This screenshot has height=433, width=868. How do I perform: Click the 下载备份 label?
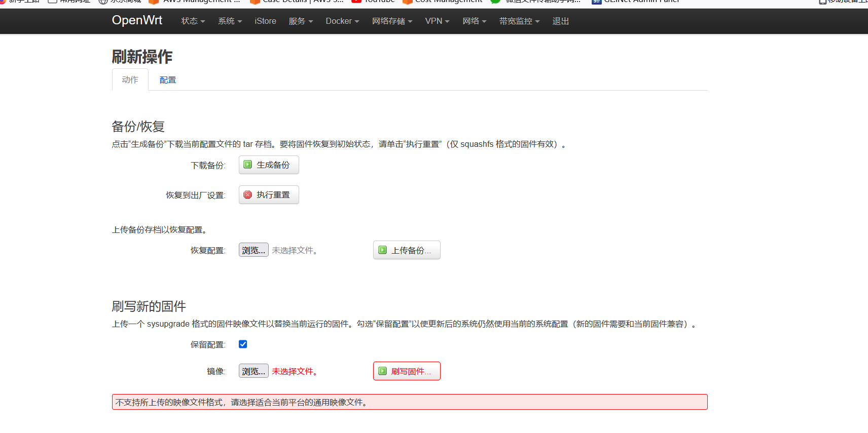pos(208,166)
